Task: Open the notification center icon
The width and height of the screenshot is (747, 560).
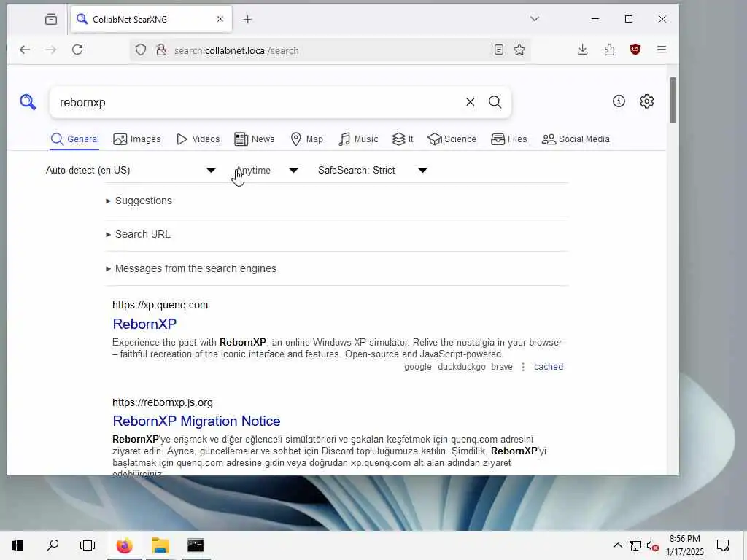Action: pyautogui.click(x=723, y=545)
